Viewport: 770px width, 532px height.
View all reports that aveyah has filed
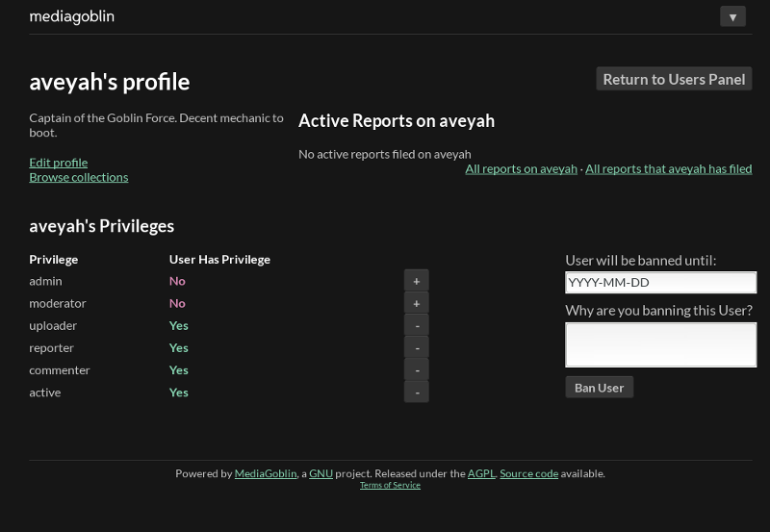[x=668, y=168]
